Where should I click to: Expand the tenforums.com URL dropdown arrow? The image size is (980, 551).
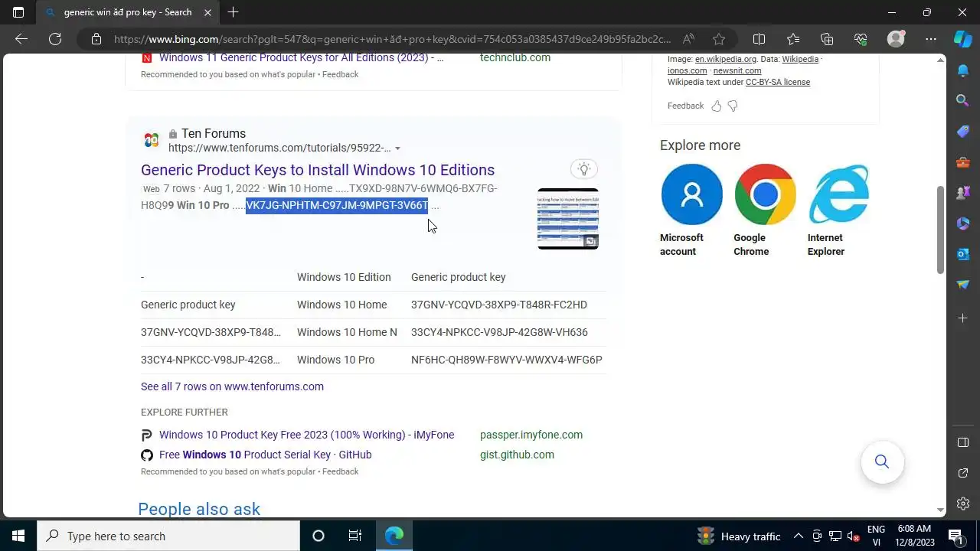click(397, 148)
